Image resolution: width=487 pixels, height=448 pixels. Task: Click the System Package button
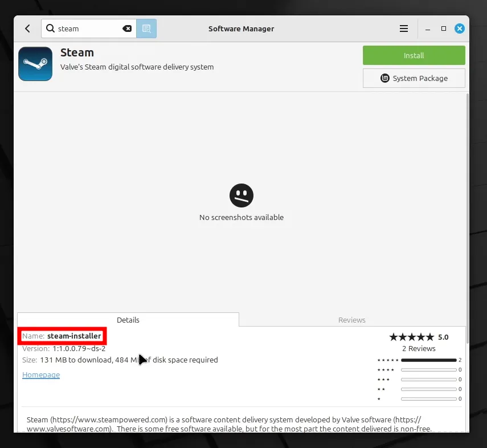pos(414,78)
